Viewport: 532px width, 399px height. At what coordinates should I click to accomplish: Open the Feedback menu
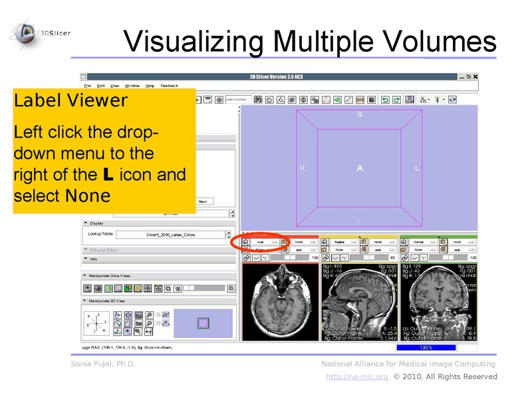pos(168,85)
